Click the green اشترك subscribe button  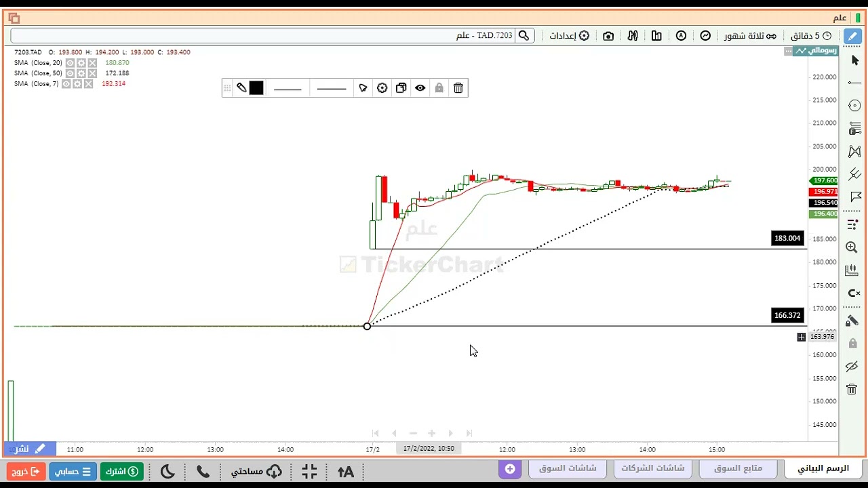121,471
